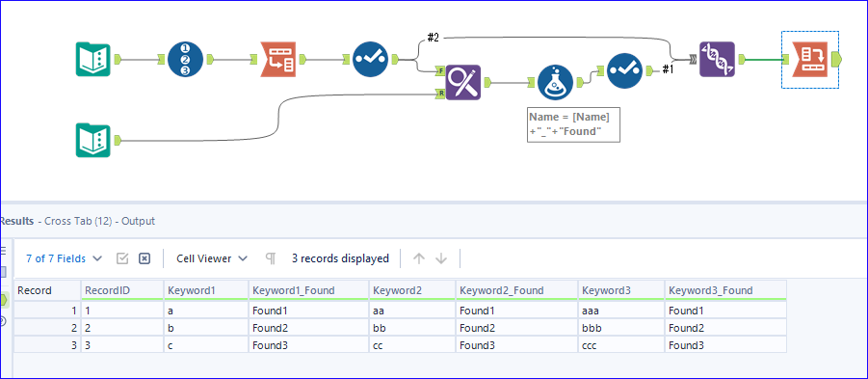Select cell 'Found3' under Keyword3_Found
This screenshot has width=868, height=379.
(x=725, y=344)
